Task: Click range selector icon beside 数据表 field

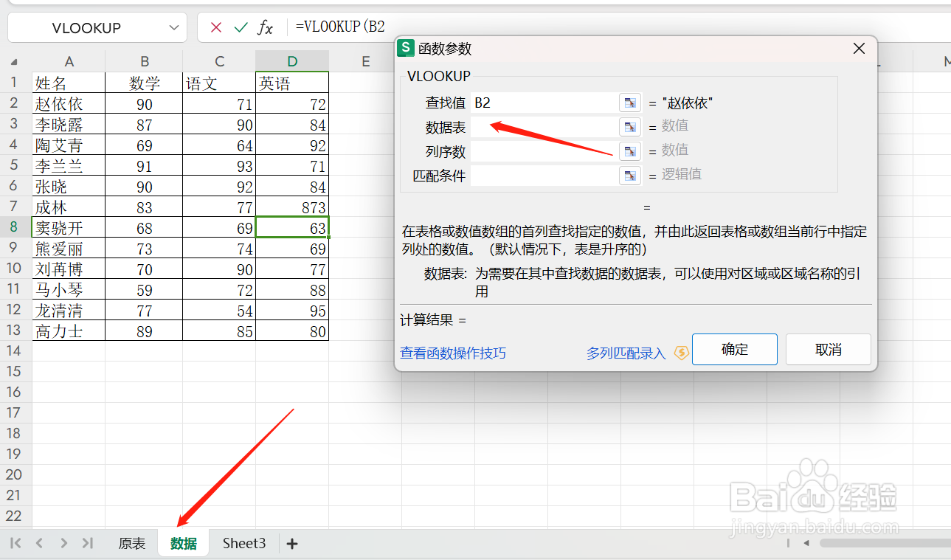Action: pyautogui.click(x=629, y=127)
